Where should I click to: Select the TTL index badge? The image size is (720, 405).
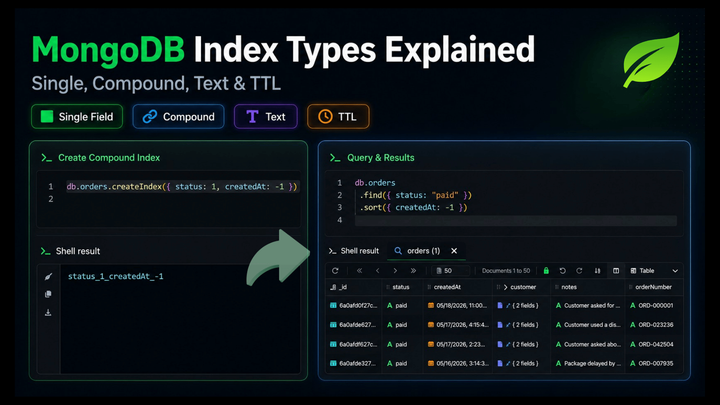tap(338, 117)
